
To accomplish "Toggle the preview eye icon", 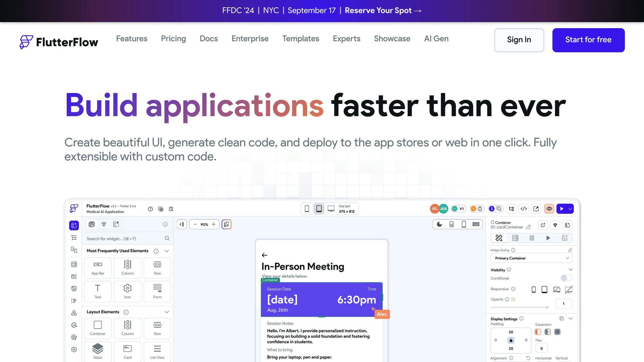I will (x=549, y=209).
